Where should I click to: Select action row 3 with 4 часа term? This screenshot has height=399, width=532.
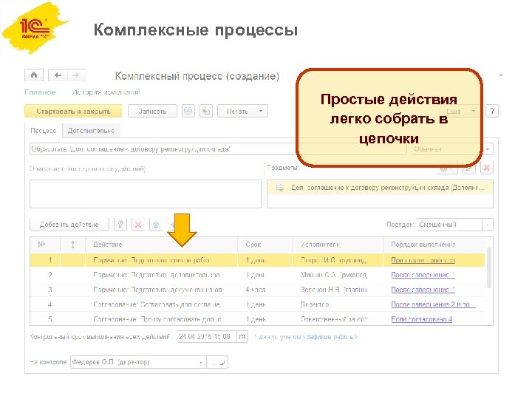(x=258, y=290)
